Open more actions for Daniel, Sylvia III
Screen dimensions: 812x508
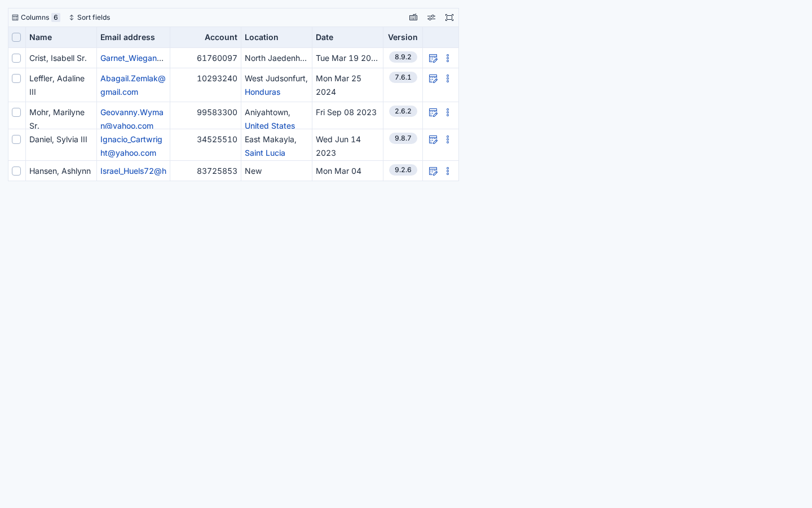pyautogui.click(x=448, y=139)
